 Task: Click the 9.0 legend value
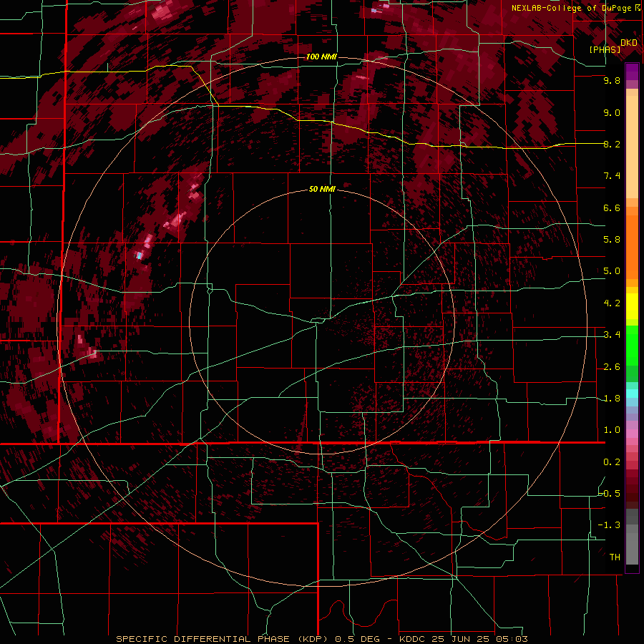pyautogui.click(x=612, y=113)
